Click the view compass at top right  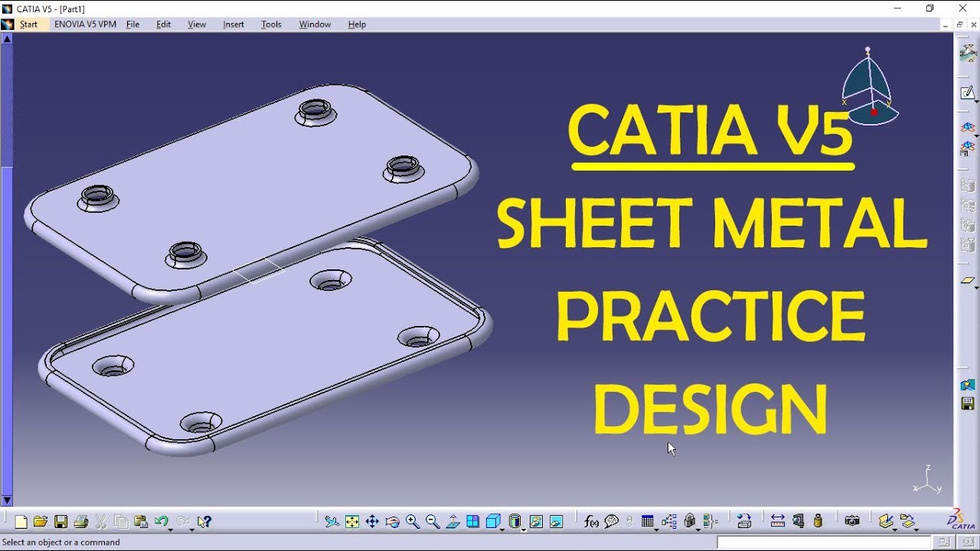(869, 86)
